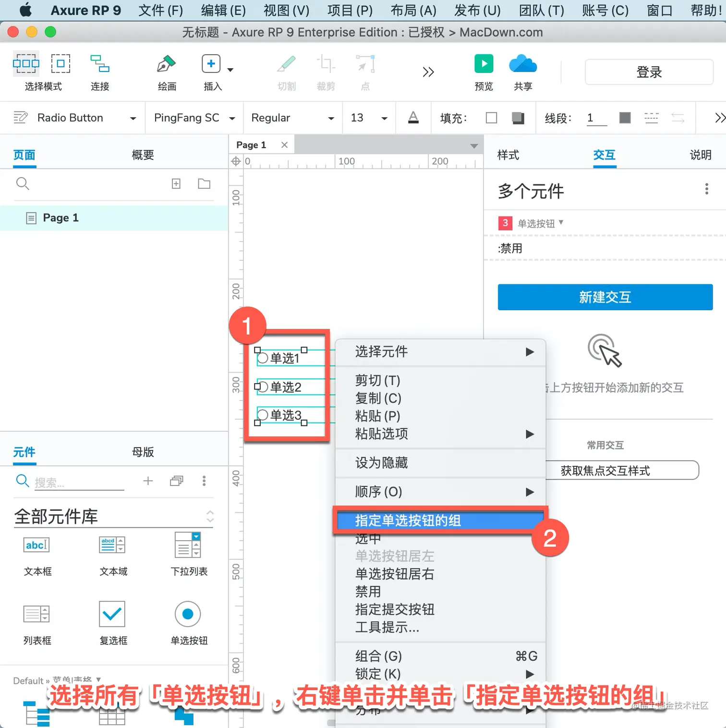Select the 单选按钮 radio button widget

coord(189,623)
